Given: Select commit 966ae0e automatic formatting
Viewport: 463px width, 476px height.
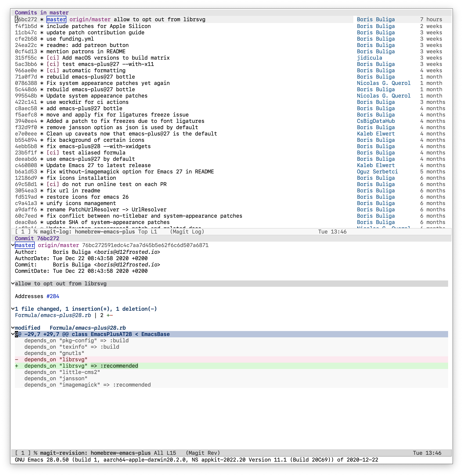Looking at the screenshot, I should click(70, 70).
